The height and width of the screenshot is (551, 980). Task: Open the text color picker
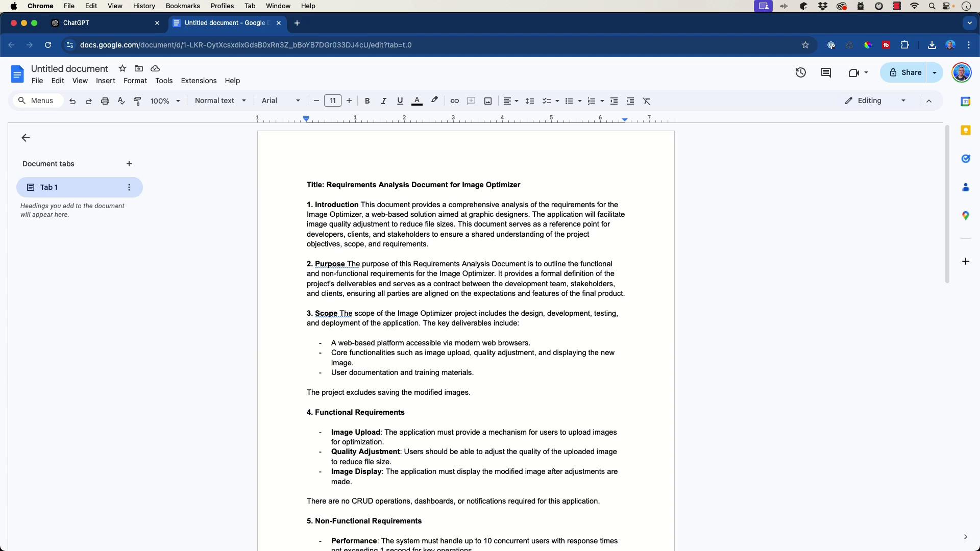tap(416, 101)
